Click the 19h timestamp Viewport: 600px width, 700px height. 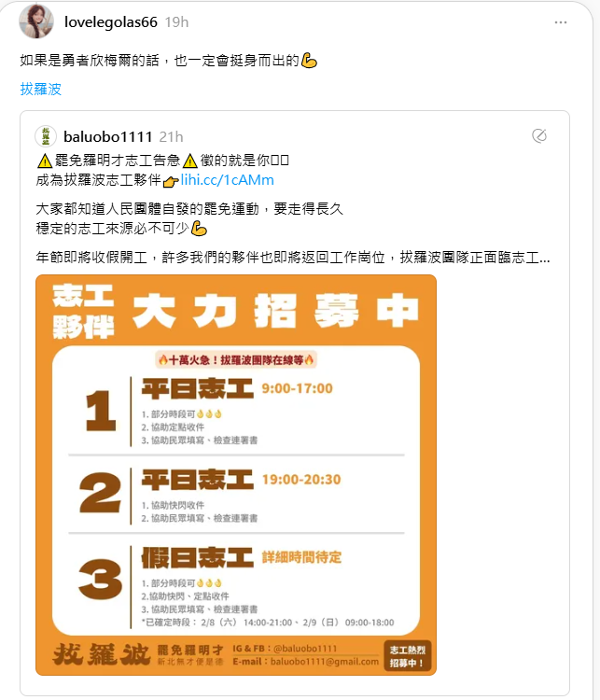pyautogui.click(x=176, y=21)
